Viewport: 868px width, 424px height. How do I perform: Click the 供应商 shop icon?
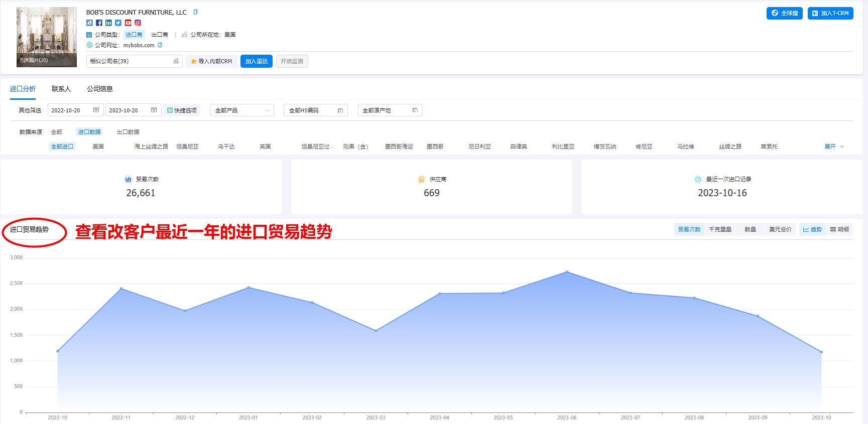click(421, 179)
